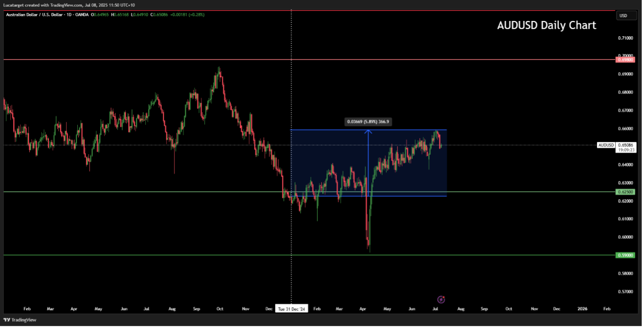
Task: Click the 'Tue 31 Dec '24' date label
Action: [x=291, y=309]
